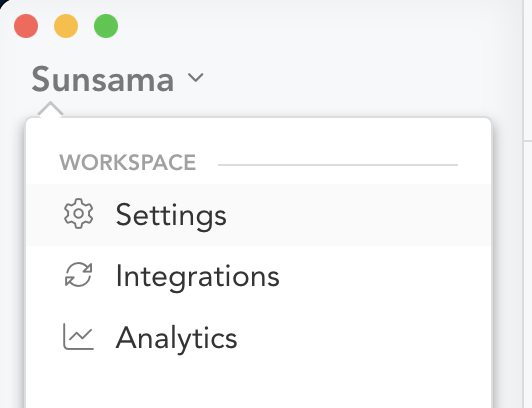Click the Integrations sync arrows icon
This screenshot has width=532, height=408.
[78, 275]
